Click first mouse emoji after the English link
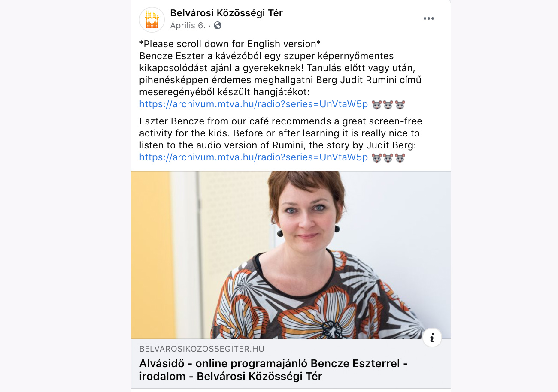Viewport: 558px width, 392px height. click(377, 157)
